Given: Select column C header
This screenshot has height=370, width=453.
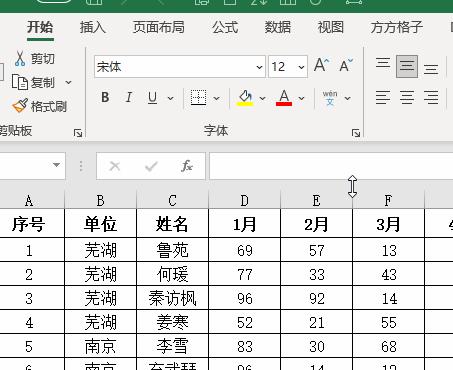Looking at the screenshot, I should pyautogui.click(x=172, y=201).
